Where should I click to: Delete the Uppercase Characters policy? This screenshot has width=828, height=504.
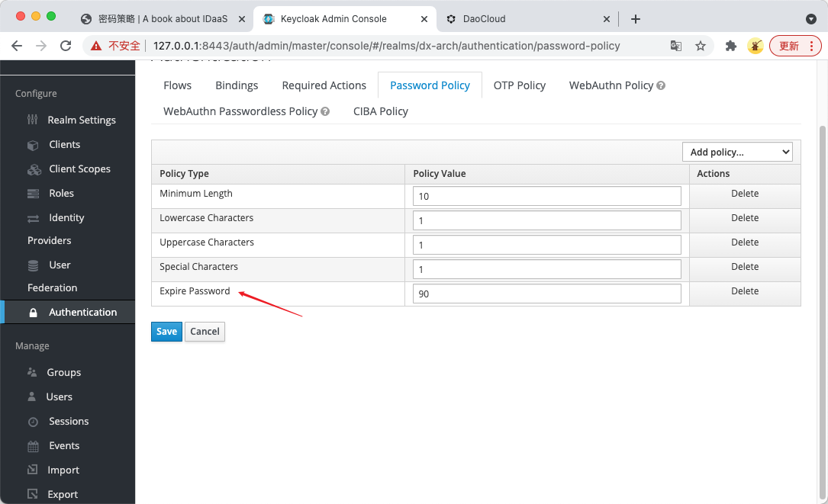745,242
